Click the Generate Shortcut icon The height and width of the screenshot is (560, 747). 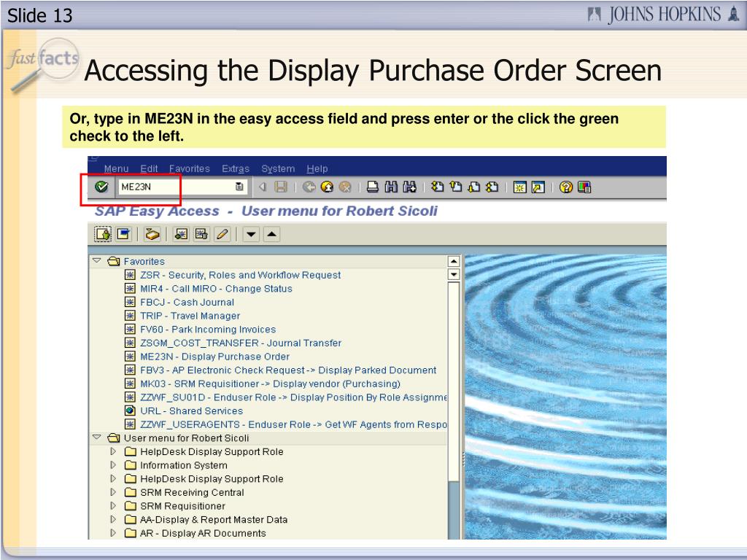[538, 187]
